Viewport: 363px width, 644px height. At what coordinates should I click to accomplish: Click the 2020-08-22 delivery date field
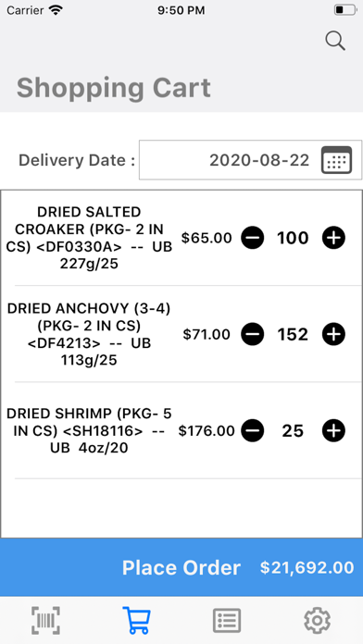coord(250,160)
